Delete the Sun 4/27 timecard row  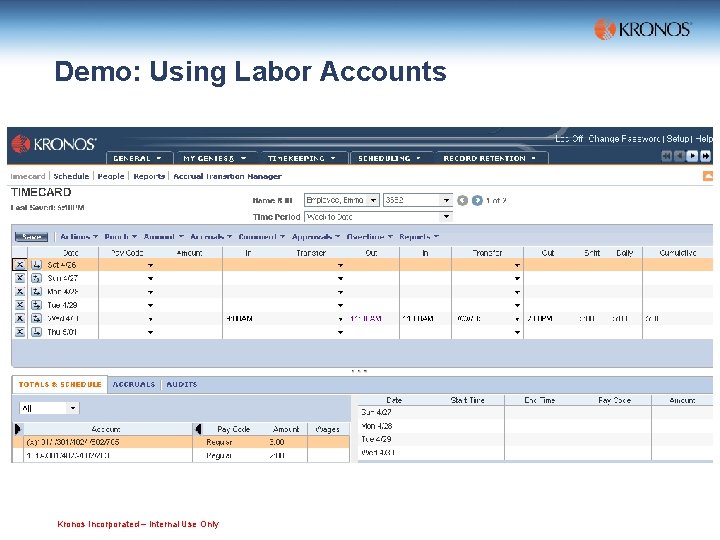click(19, 278)
